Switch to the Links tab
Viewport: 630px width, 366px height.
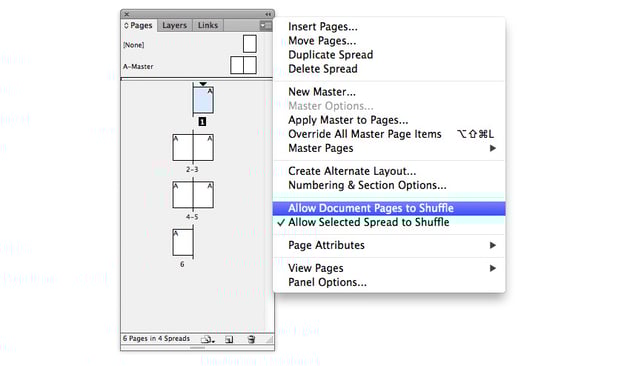(x=208, y=25)
